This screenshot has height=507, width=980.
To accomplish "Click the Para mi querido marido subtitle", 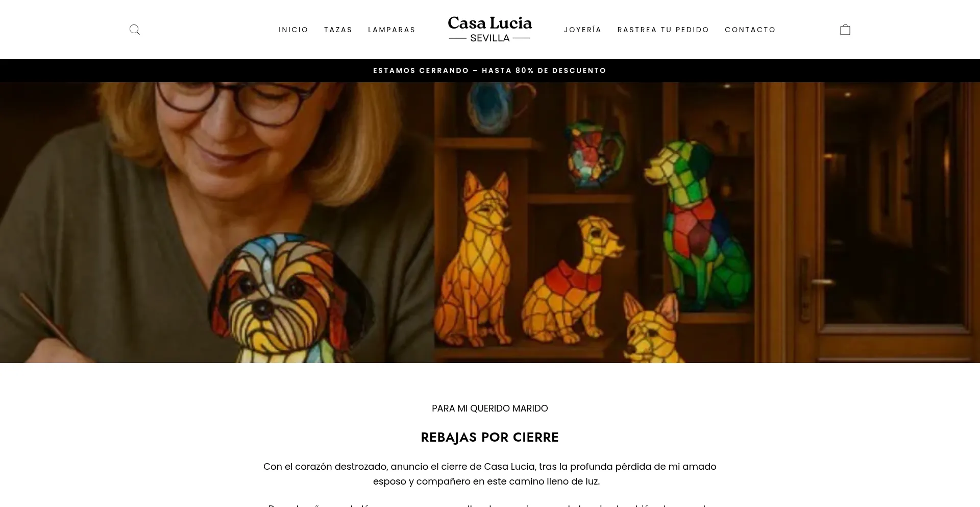I will [x=490, y=408].
